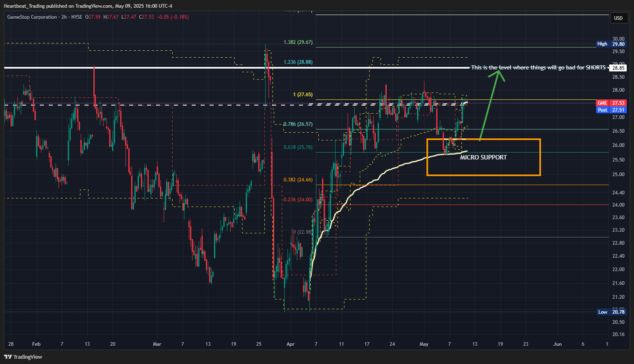Click the MICRO SUPPORT text label
The image size is (634, 364).
click(483, 157)
